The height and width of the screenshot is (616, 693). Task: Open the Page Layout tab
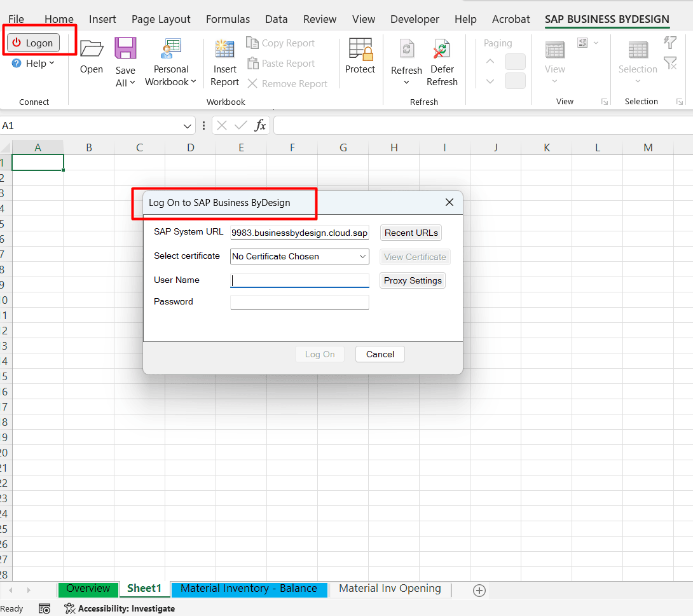pyautogui.click(x=161, y=19)
